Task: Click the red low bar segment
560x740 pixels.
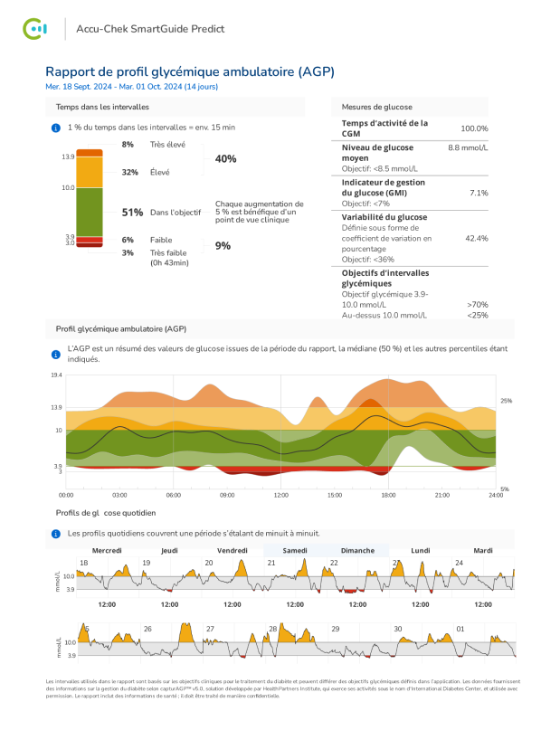Action: coord(90,240)
